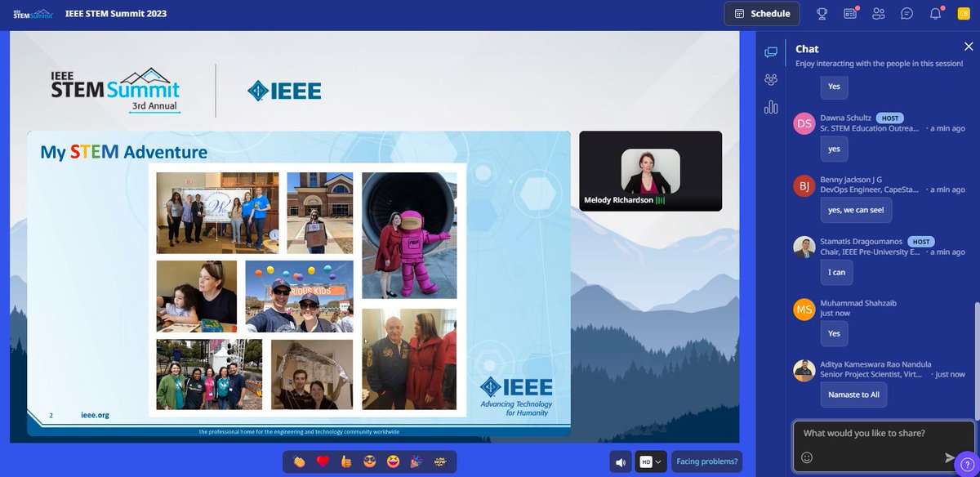Click the Facing problems? link
This screenshot has height=477, width=980.
click(x=707, y=461)
